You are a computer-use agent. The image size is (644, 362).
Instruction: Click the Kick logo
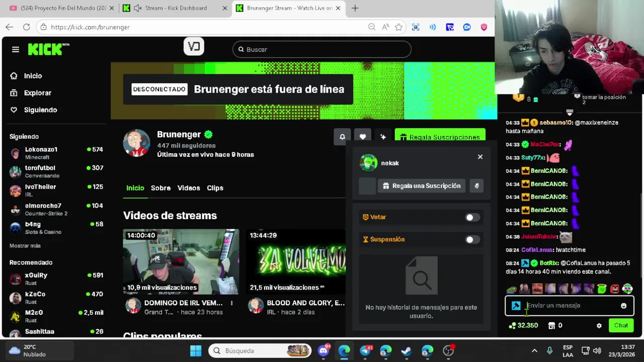pyautogui.click(x=48, y=49)
